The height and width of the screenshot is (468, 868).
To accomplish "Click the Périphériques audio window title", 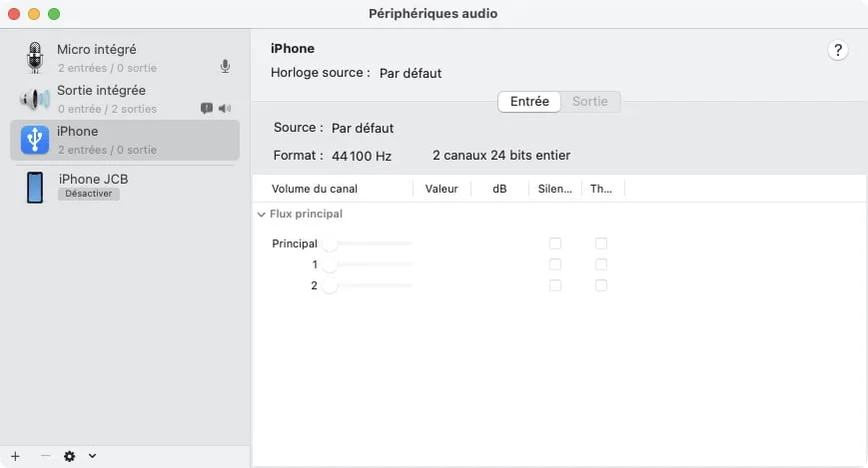I will pyautogui.click(x=433, y=13).
